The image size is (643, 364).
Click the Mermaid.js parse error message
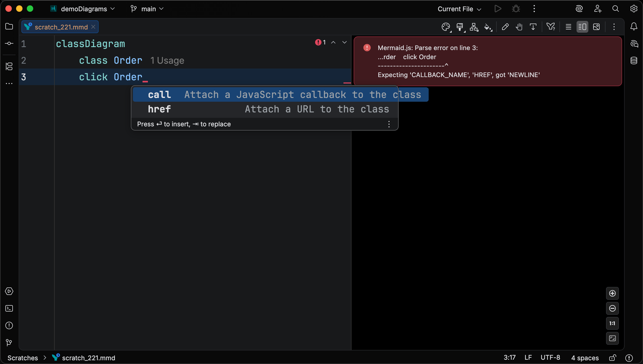pyautogui.click(x=488, y=61)
